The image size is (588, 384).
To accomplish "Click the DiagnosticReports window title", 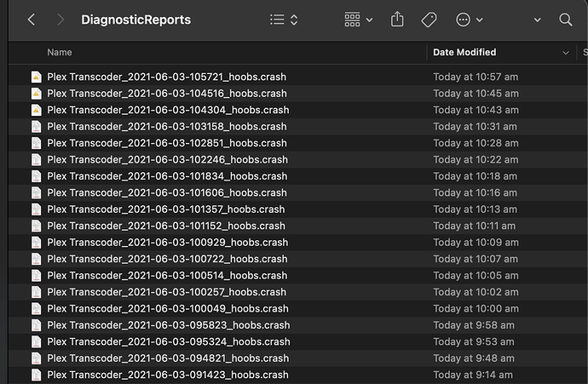I will coord(135,20).
